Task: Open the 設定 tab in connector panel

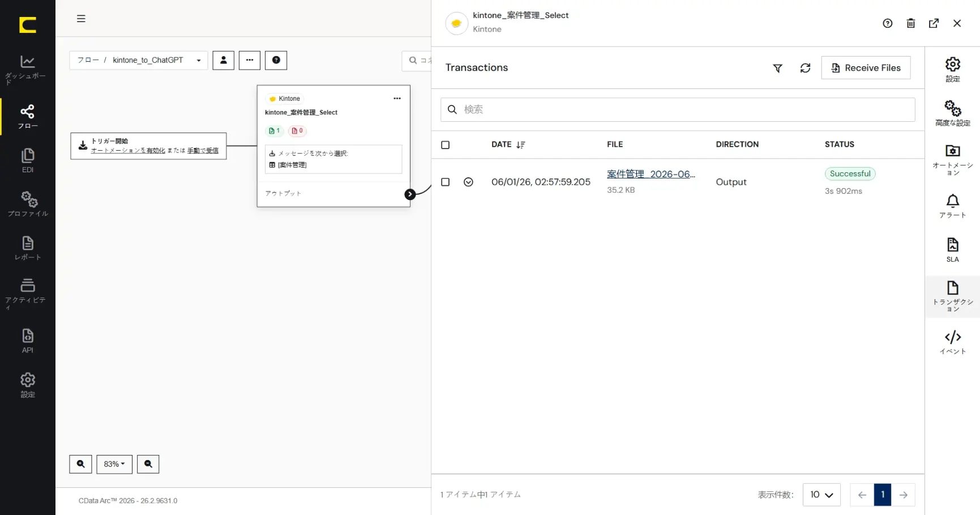Action: coord(953,70)
